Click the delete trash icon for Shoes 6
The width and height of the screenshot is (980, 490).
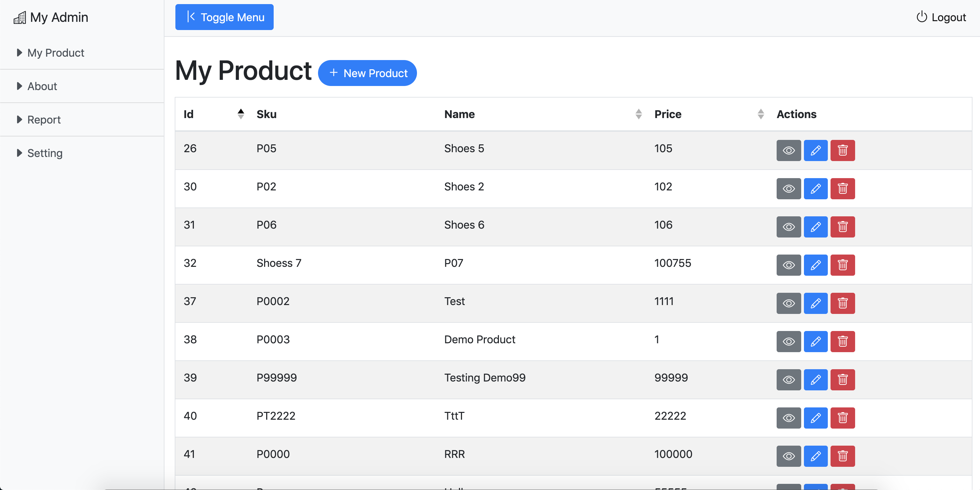[843, 227]
